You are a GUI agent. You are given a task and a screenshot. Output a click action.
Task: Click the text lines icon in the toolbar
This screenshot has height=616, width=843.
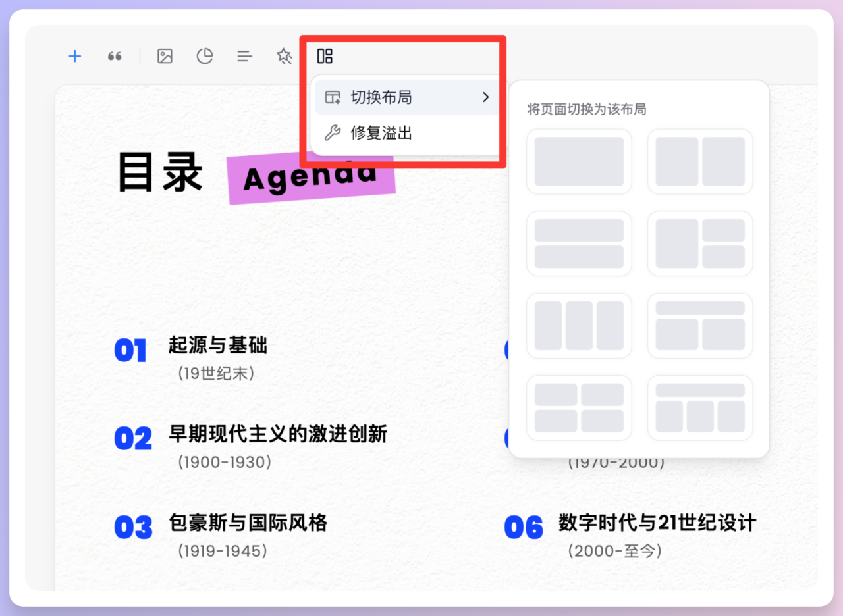244,56
